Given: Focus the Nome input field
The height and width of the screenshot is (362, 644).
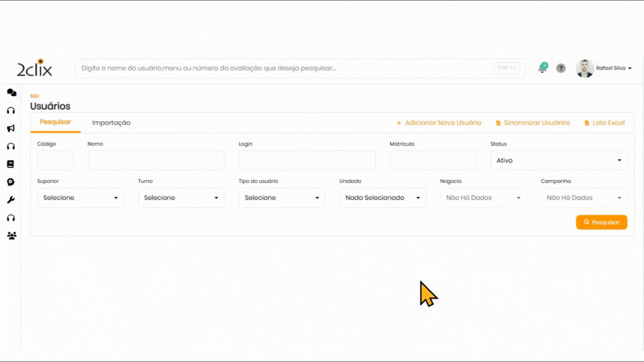Looking at the screenshot, I should (x=156, y=160).
